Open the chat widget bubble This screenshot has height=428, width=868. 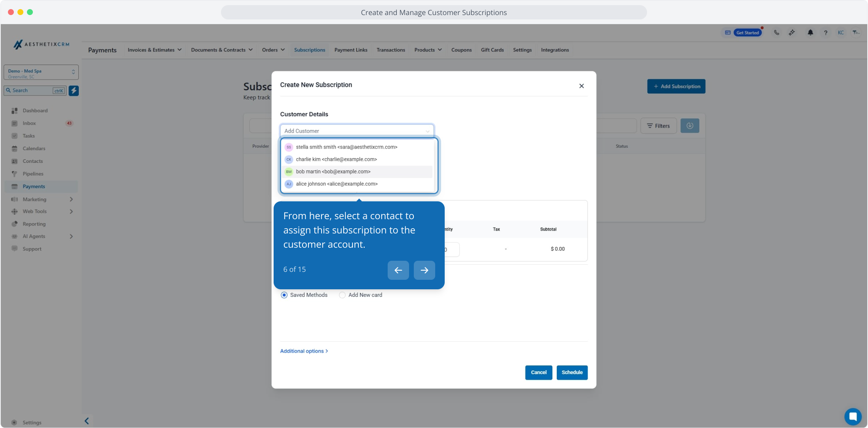tap(853, 417)
